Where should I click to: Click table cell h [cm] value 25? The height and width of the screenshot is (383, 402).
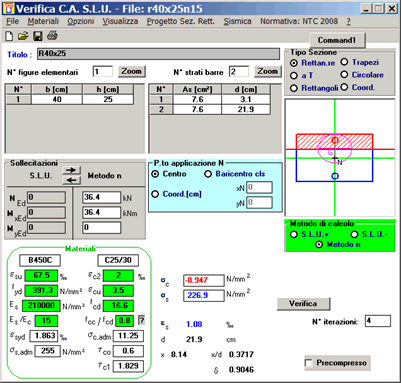tap(108, 99)
